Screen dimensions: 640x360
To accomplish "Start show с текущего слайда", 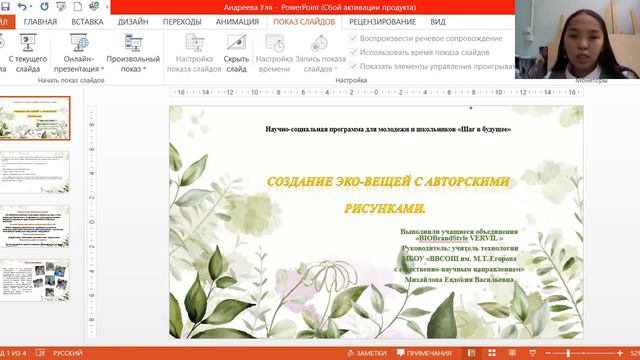I will point(28,53).
